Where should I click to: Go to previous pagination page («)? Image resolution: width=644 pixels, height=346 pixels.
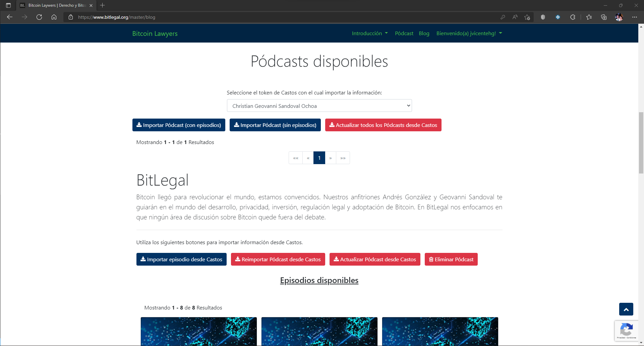308,158
